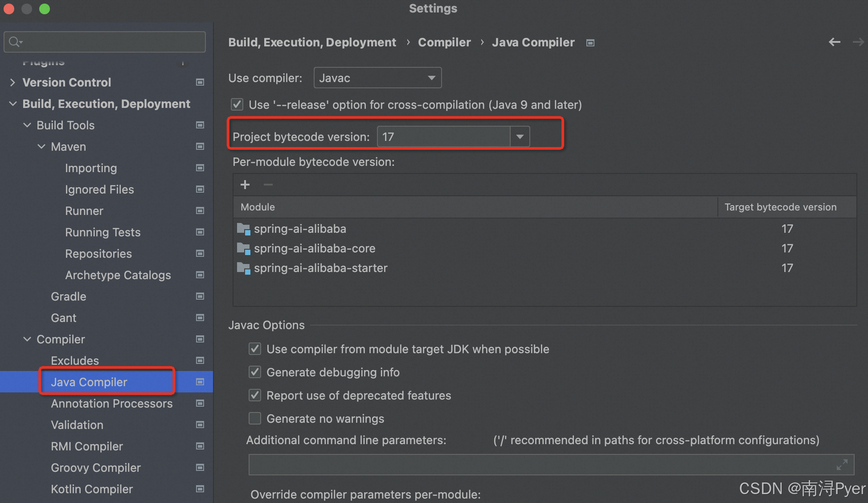
Task: Click the project-level icon beside Groovy Compiler
Action: coord(200,467)
